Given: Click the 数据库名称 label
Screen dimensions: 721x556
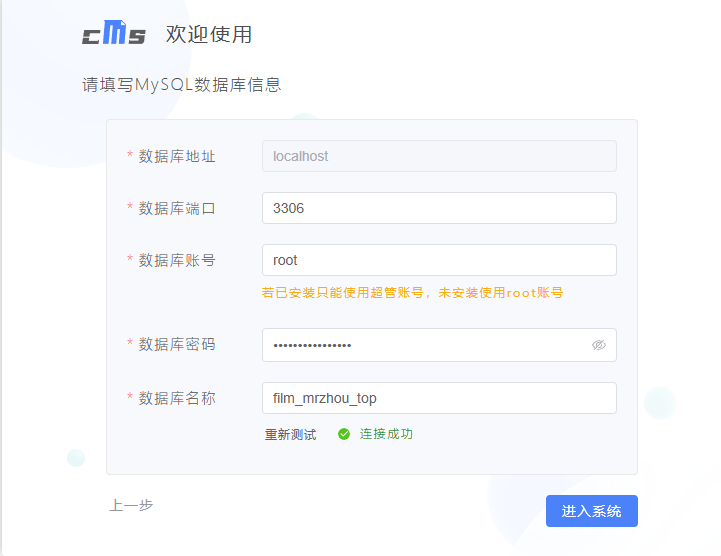Looking at the screenshot, I should pos(176,398).
